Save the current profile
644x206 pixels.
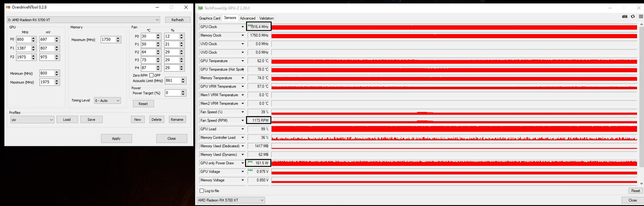(92, 120)
